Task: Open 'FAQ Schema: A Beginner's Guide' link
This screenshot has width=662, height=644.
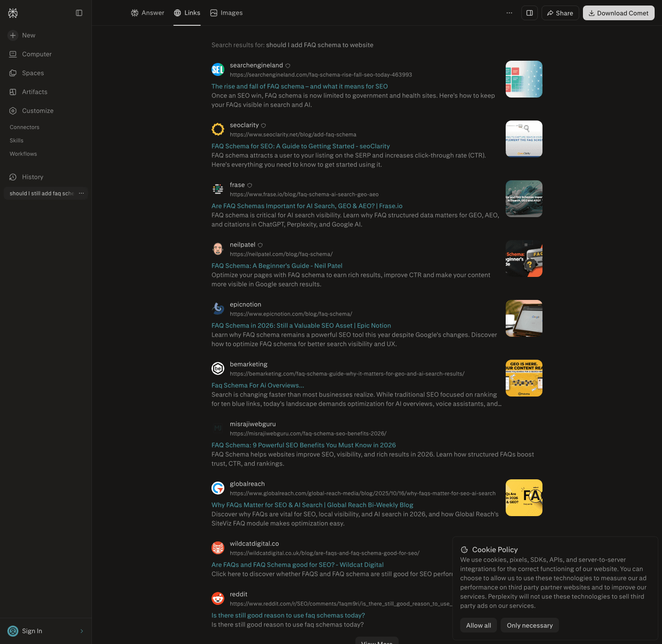Action: 277,266
